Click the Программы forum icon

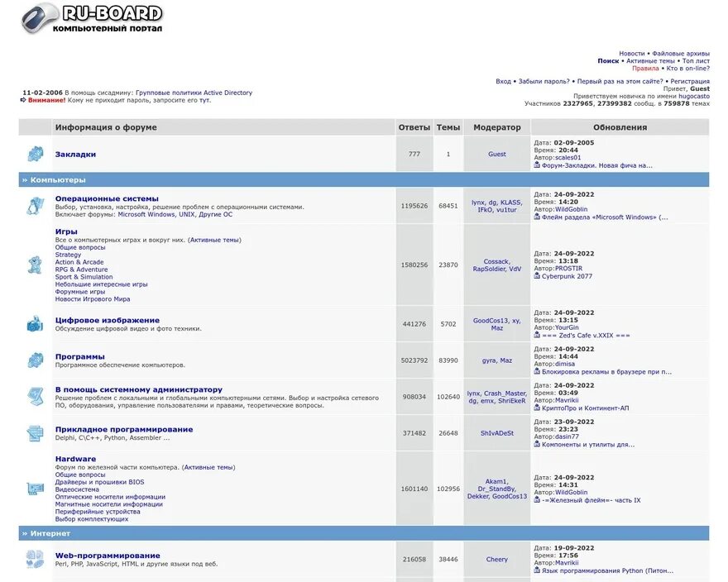click(36, 360)
